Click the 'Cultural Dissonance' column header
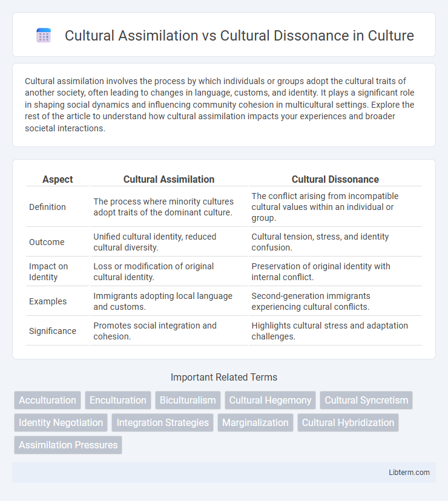Viewport: 448px width, 501px height. [x=335, y=179]
